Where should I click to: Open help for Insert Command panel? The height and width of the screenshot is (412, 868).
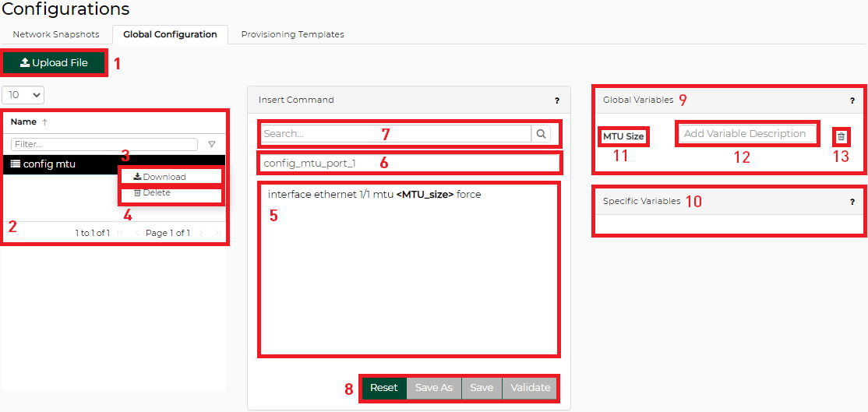[556, 100]
